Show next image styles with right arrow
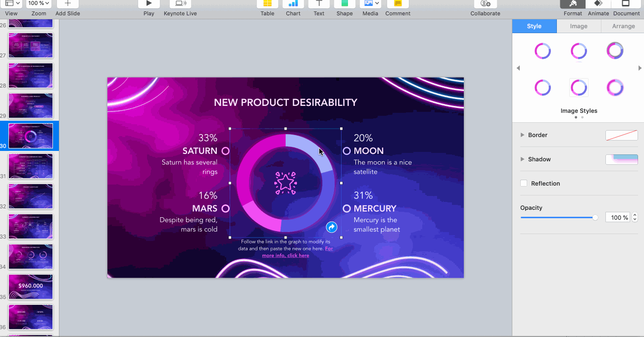 pos(640,68)
